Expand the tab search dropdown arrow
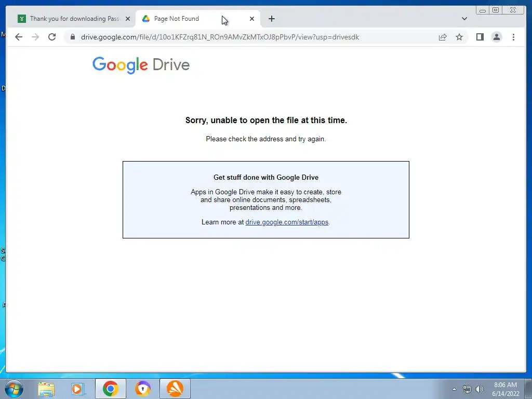Image resolution: width=532 pixels, height=399 pixels. [x=464, y=19]
